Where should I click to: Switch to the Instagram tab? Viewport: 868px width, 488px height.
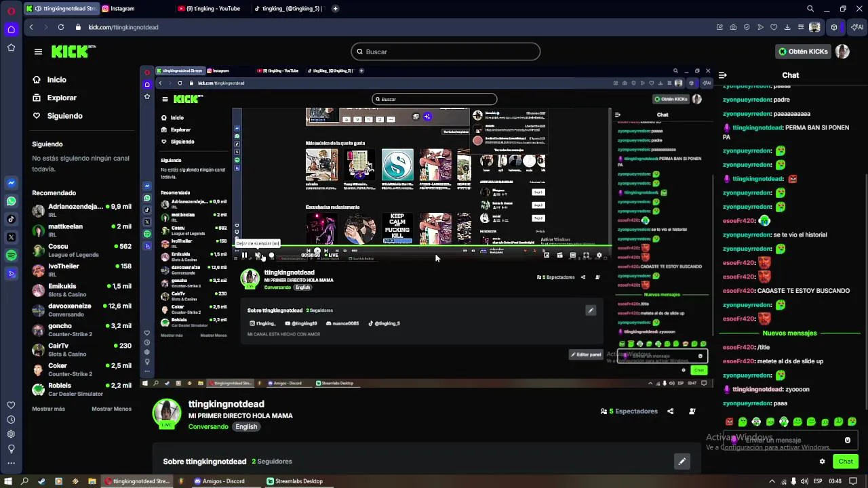123,9
